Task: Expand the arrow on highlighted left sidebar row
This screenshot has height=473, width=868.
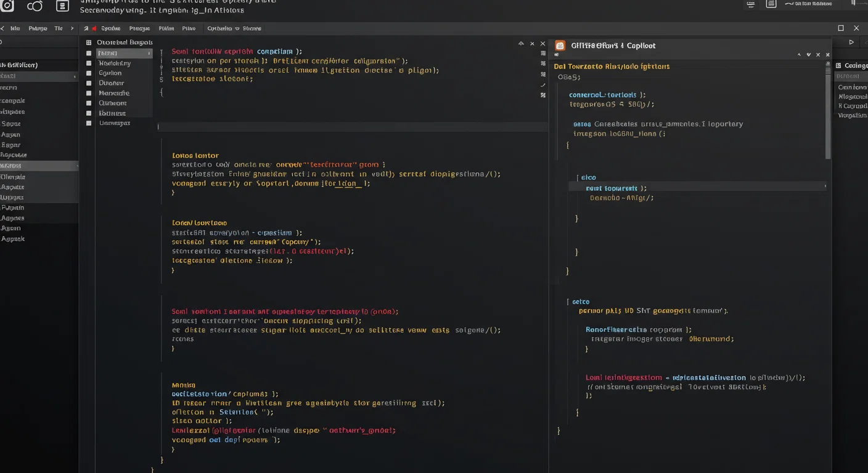Action: (x=76, y=166)
